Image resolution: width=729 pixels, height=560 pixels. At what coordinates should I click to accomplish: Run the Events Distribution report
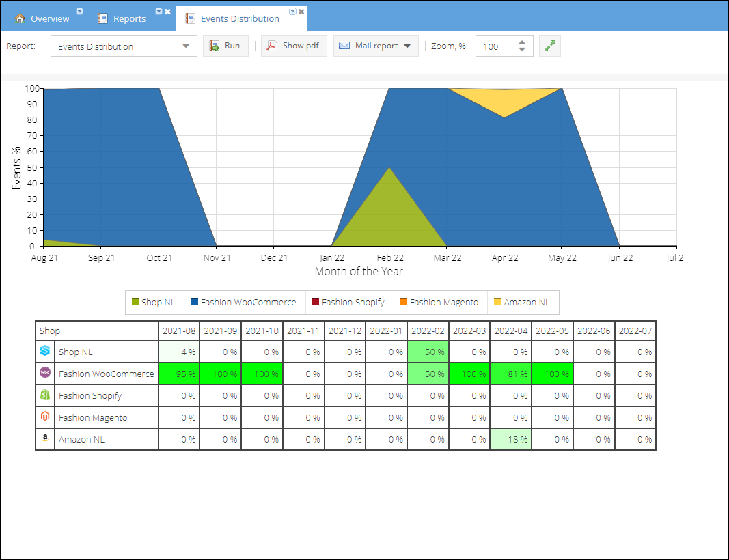tap(225, 46)
